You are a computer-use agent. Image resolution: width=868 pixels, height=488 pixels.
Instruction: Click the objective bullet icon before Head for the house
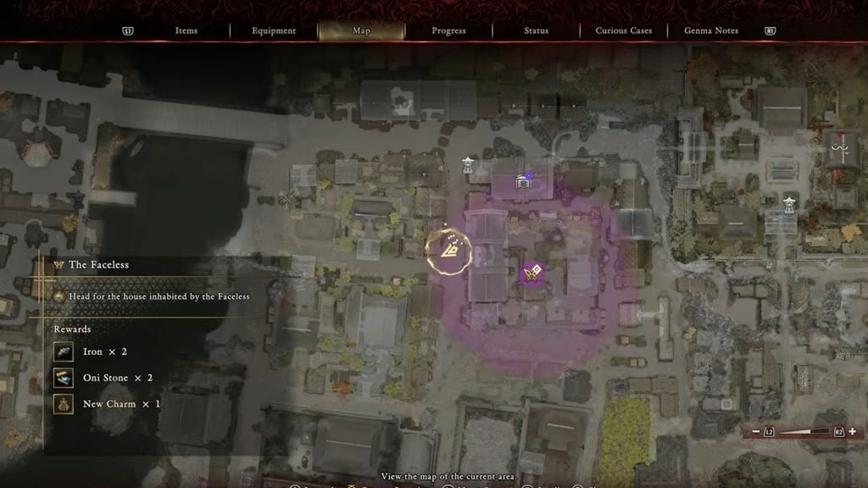pos(58,297)
